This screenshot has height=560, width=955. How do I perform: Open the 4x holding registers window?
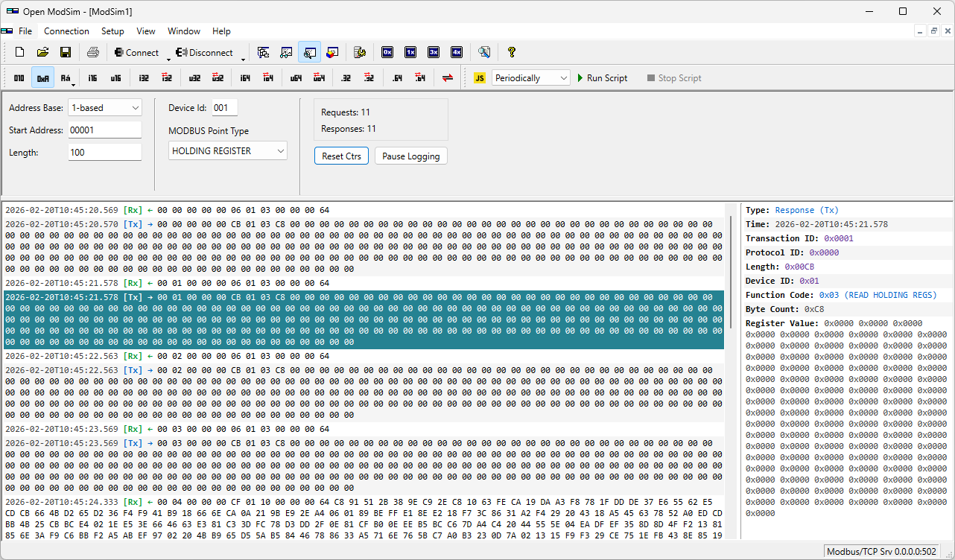click(x=456, y=52)
